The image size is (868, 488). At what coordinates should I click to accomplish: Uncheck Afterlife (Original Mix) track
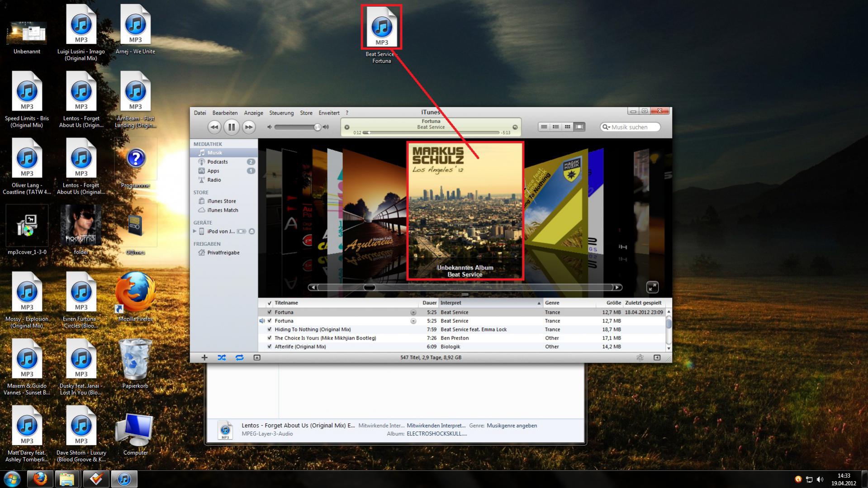point(270,346)
